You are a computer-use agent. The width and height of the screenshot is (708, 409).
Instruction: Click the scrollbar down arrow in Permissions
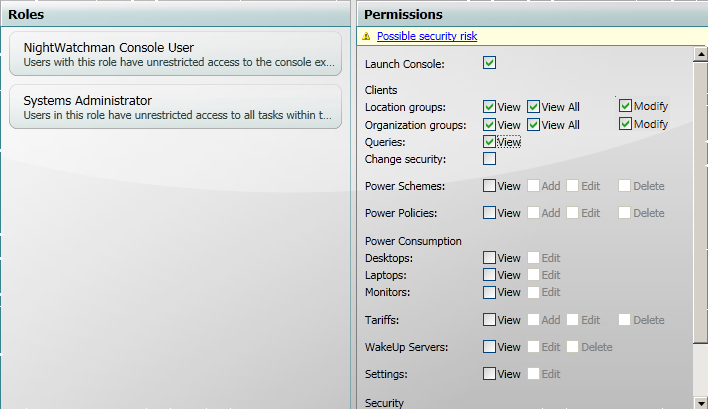[x=700, y=401]
